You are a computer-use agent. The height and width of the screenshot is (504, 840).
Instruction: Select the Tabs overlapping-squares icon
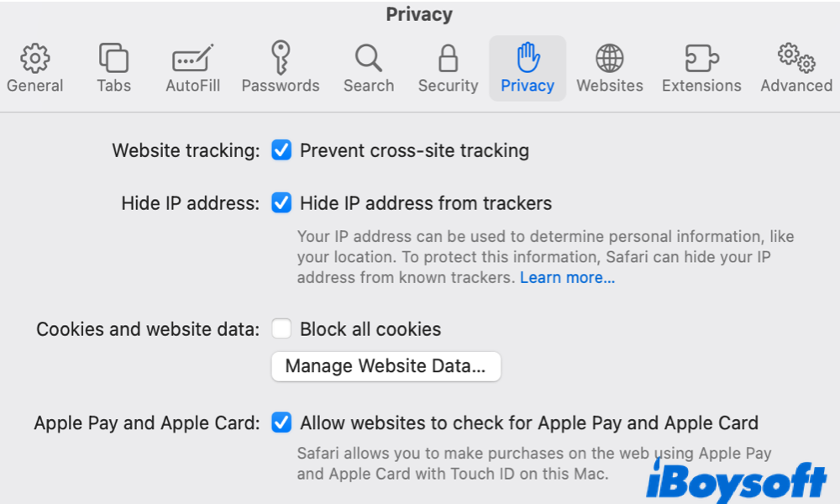point(113,58)
